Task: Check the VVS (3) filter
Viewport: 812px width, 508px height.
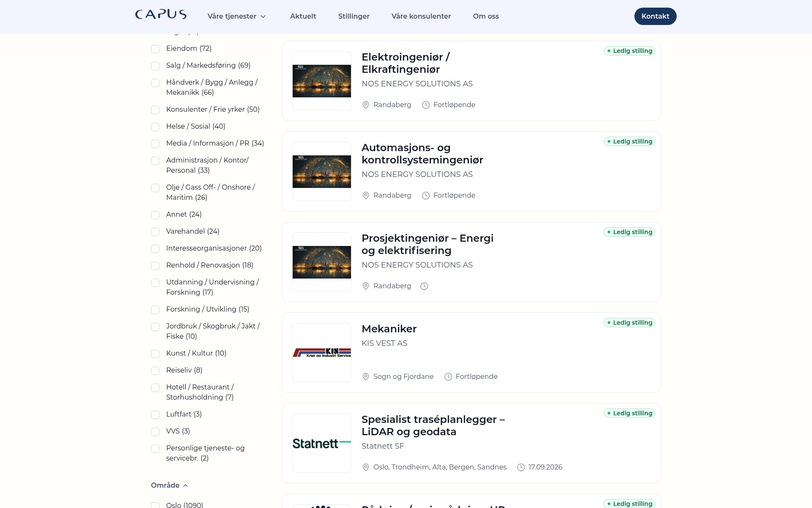Action: (x=155, y=432)
